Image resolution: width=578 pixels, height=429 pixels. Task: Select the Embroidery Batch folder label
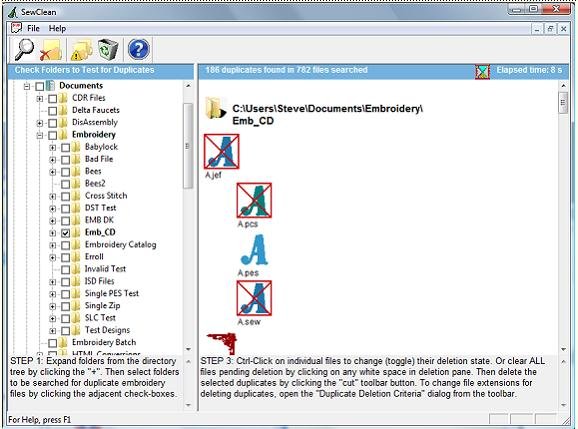[104, 342]
